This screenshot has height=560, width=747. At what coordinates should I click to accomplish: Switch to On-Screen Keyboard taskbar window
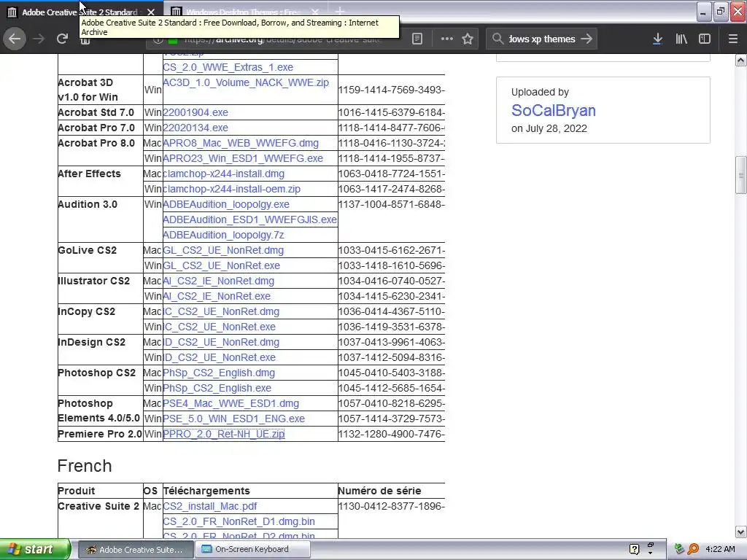(x=252, y=549)
